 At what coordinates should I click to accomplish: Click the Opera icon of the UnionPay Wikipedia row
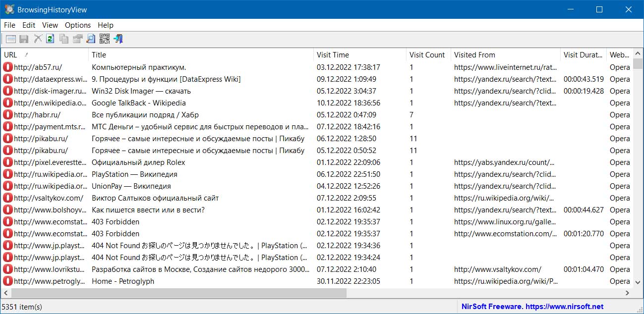tap(8, 186)
